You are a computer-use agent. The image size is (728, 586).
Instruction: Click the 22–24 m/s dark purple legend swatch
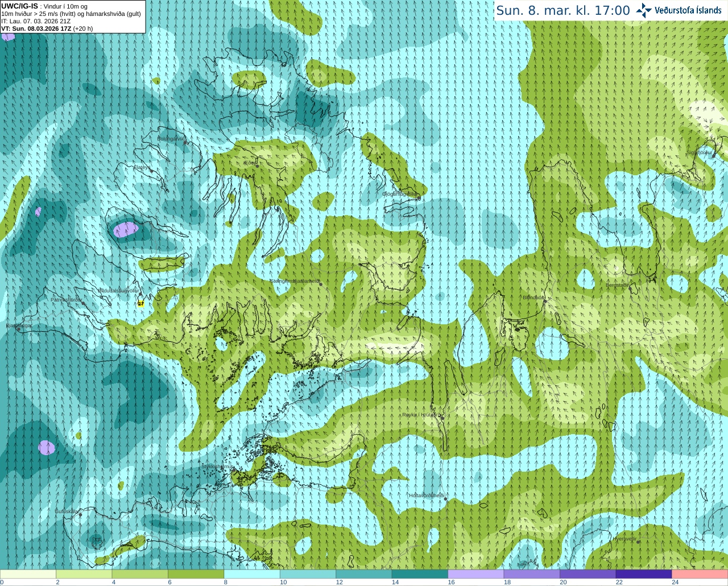644,574
